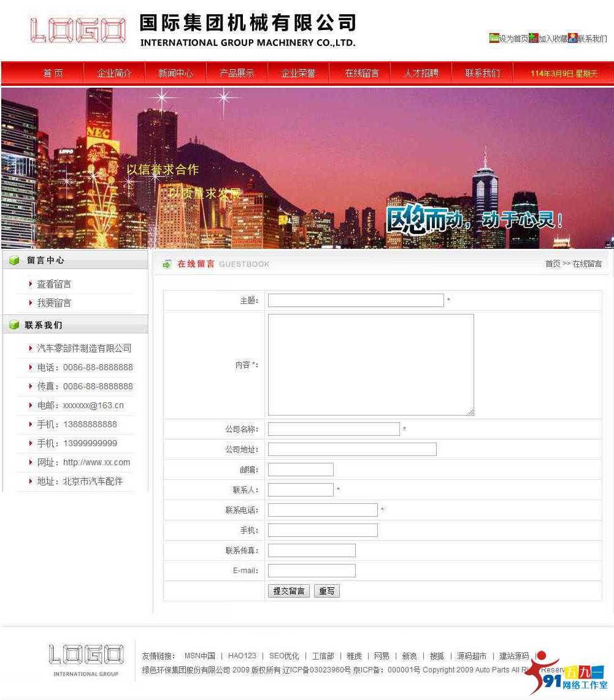
Task: Click the 首页 breadcrumb link above the form
Action: [553, 264]
